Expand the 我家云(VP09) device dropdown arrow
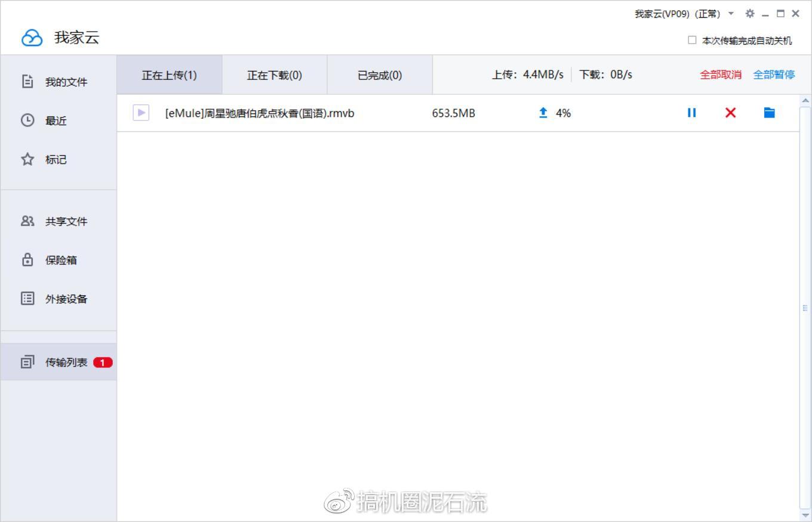The width and height of the screenshot is (812, 522). (731, 13)
